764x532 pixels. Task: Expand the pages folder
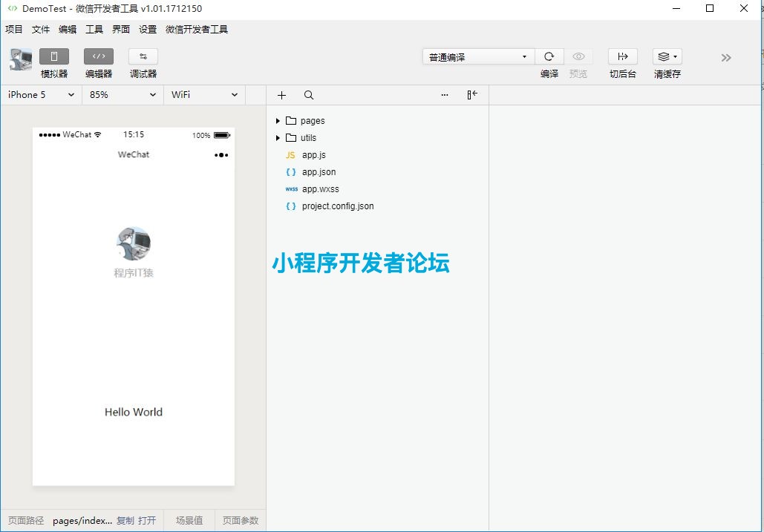point(278,121)
